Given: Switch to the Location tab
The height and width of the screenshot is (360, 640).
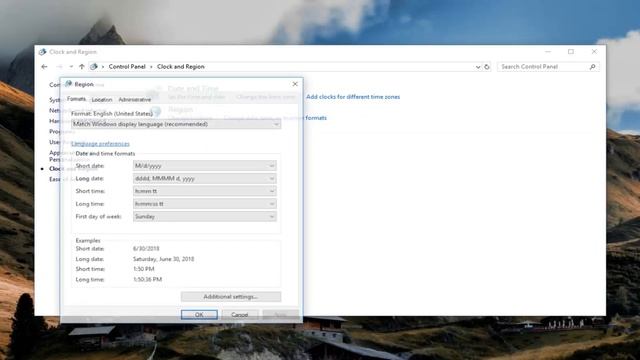Looking at the screenshot, I should [x=102, y=100].
